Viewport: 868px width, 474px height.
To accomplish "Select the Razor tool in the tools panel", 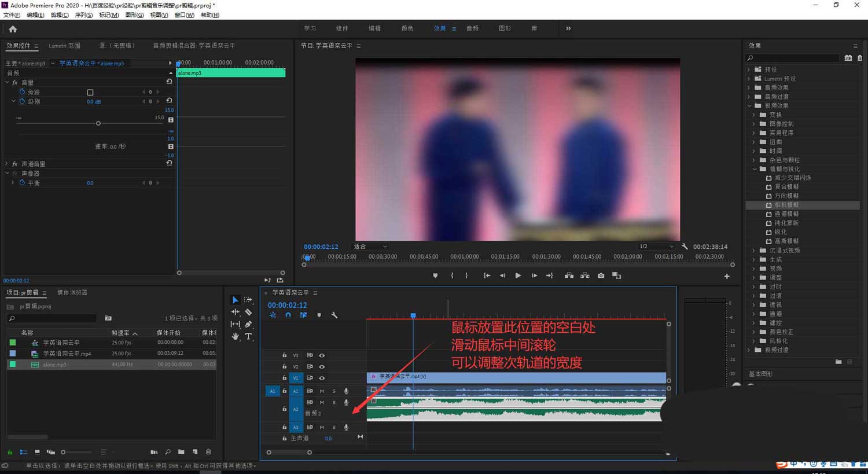I will click(x=248, y=312).
